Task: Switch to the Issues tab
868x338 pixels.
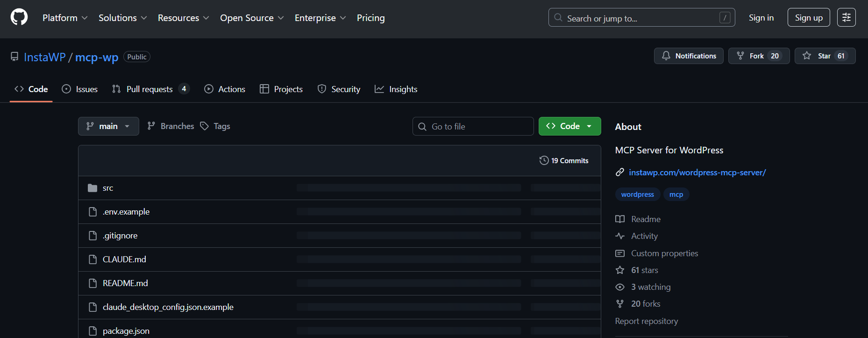Action: coord(80,89)
